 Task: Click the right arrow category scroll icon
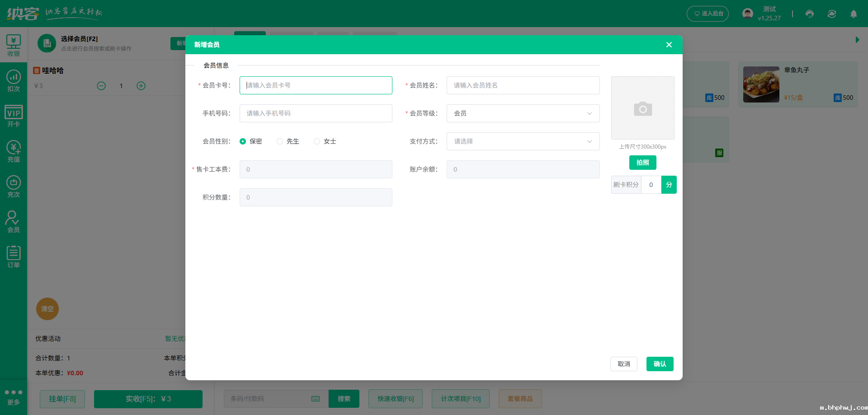(x=857, y=40)
